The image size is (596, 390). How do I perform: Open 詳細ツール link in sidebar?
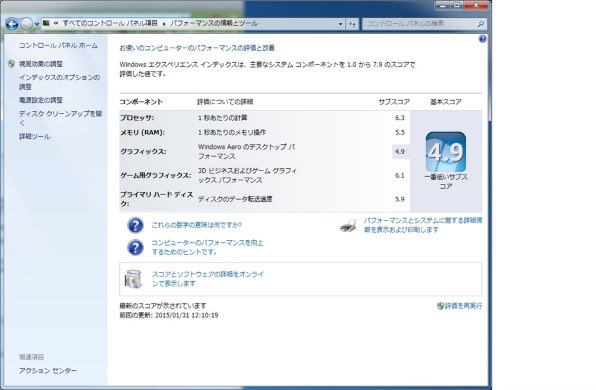(34, 136)
